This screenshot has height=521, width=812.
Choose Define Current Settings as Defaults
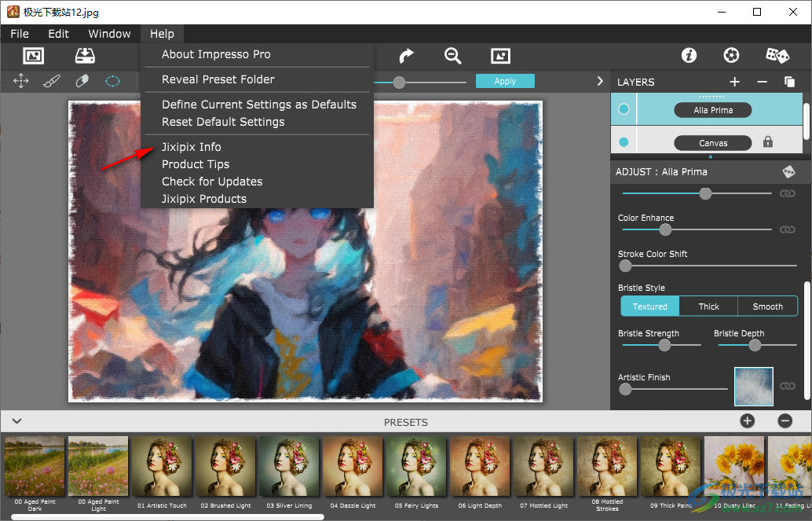(x=258, y=105)
